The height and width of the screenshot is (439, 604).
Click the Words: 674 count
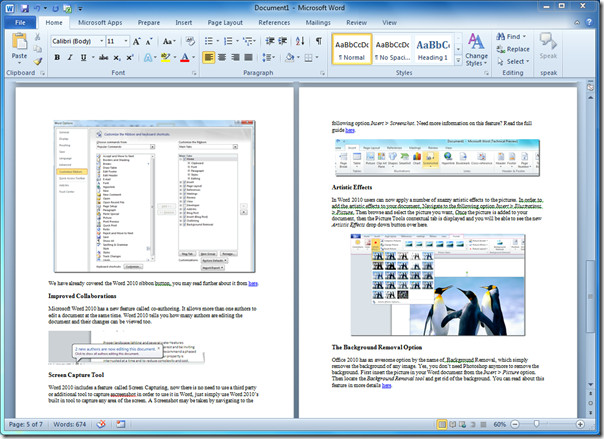point(70,424)
